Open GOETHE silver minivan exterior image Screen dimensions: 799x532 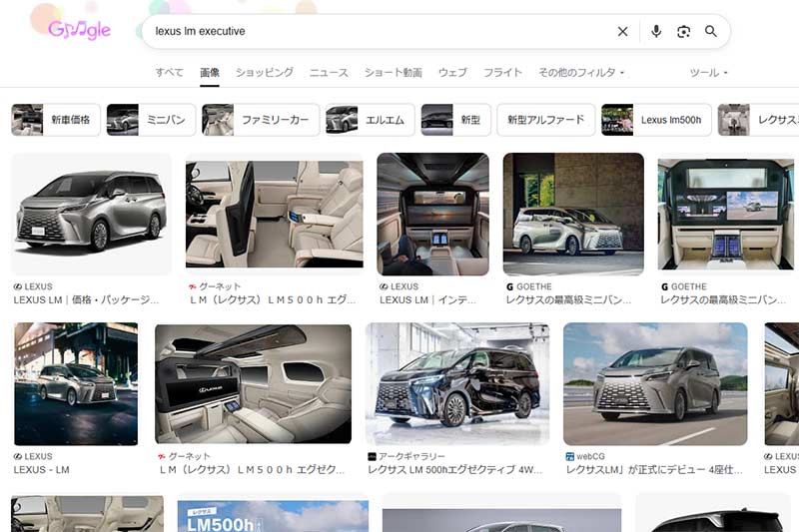(x=573, y=214)
